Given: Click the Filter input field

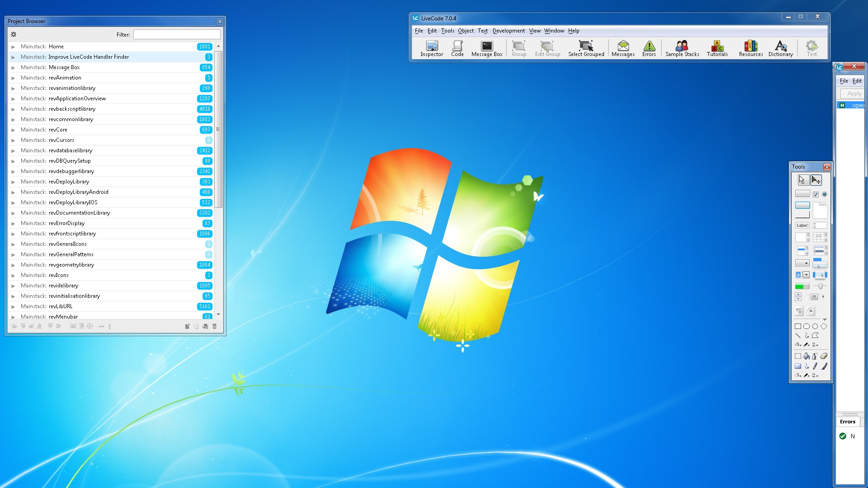Looking at the screenshot, I should click(177, 34).
